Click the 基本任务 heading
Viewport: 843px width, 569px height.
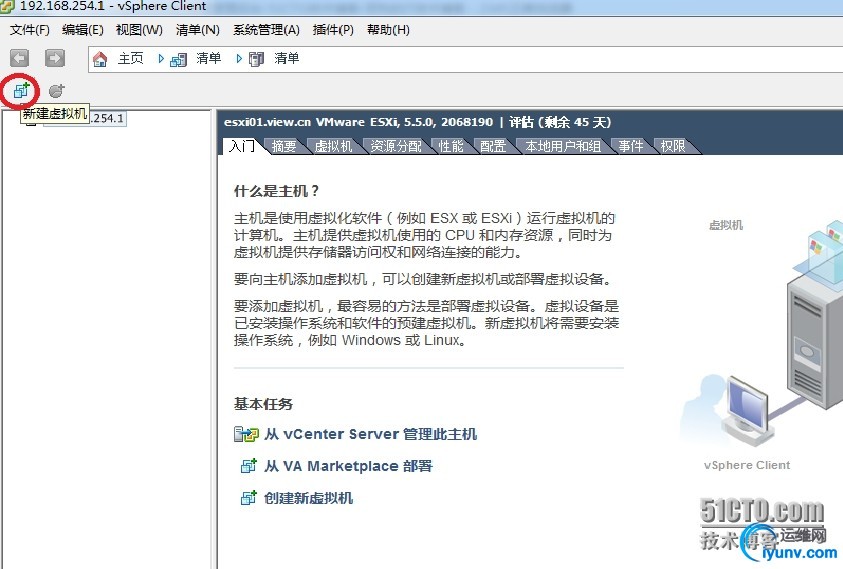pyautogui.click(x=263, y=404)
